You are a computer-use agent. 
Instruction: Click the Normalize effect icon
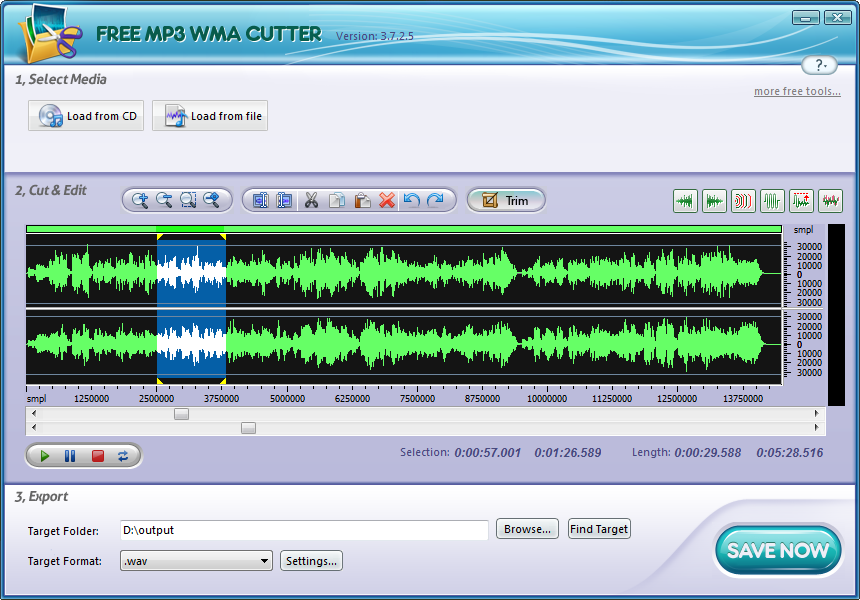click(x=800, y=200)
